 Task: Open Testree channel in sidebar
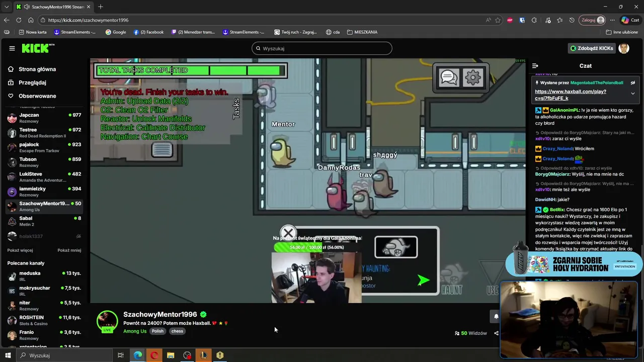(44, 133)
